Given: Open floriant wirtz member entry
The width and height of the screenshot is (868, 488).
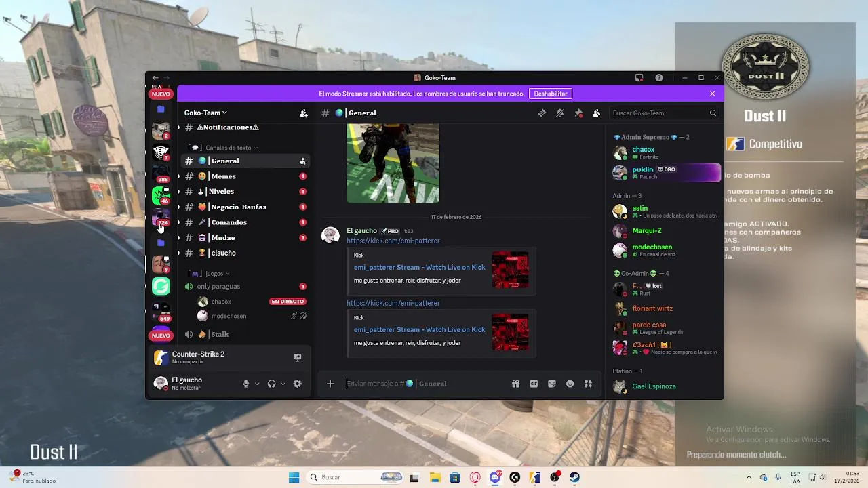Looking at the screenshot, I should tap(665, 308).
